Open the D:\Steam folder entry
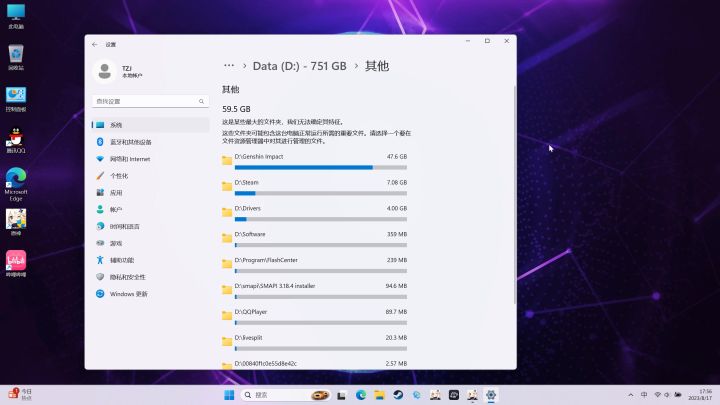 (x=315, y=188)
